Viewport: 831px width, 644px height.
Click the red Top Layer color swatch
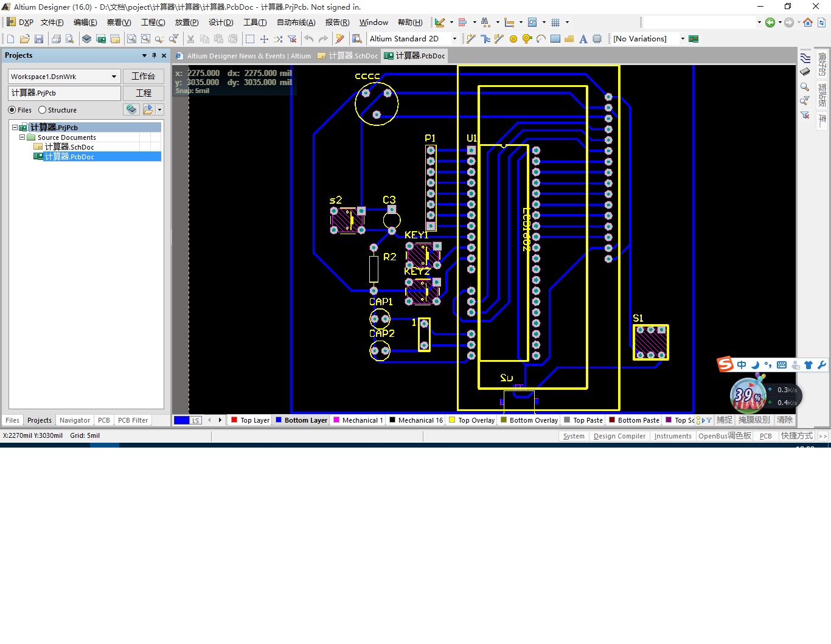pos(234,420)
